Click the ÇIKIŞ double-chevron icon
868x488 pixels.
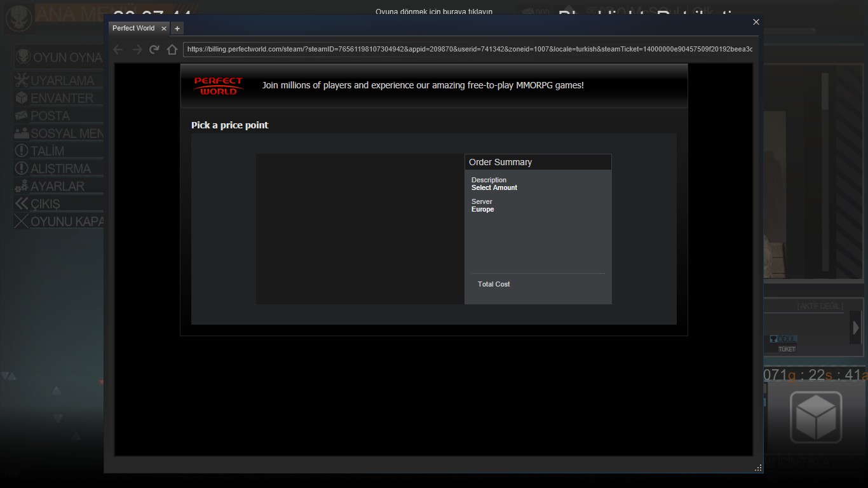(22, 204)
